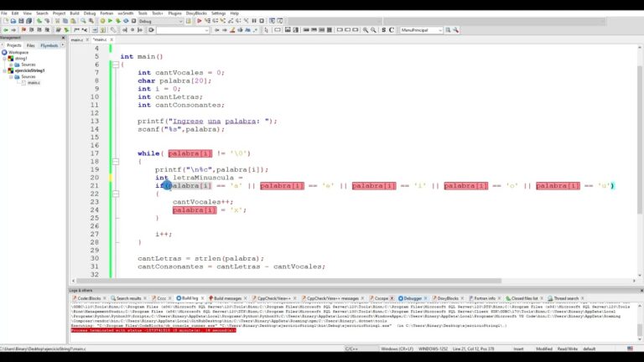Switch to the Files management tab

(31, 45)
